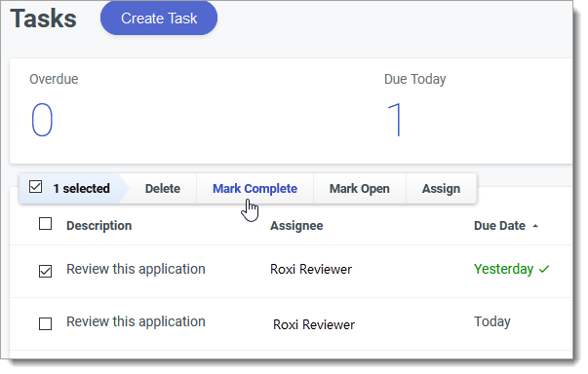Uncheck the '1 selected' bulk checkbox
Viewport: 588px width, 374px height.
pos(36,186)
